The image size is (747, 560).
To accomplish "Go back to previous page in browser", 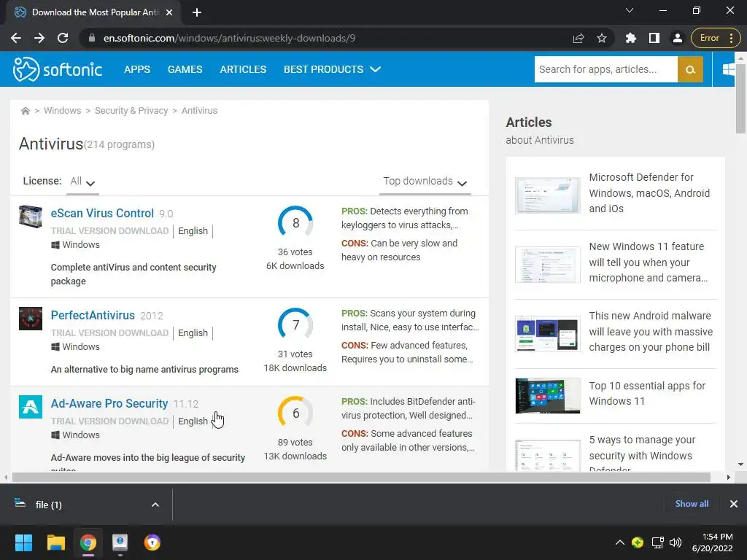I will coord(16,38).
